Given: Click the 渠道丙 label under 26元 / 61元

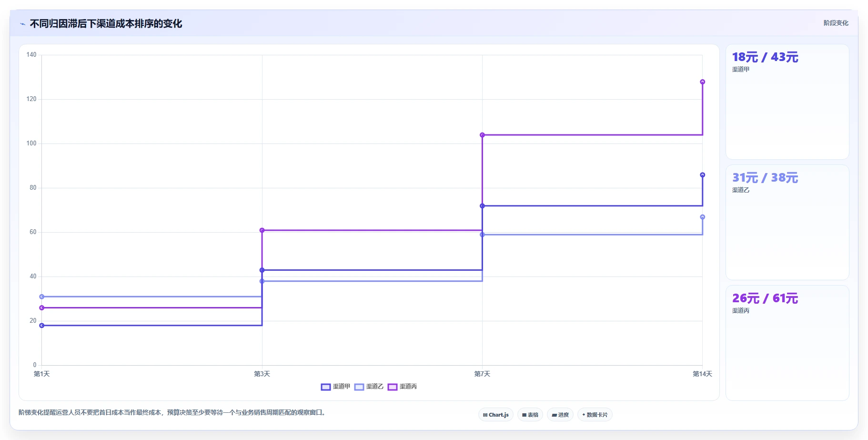Looking at the screenshot, I should (741, 311).
